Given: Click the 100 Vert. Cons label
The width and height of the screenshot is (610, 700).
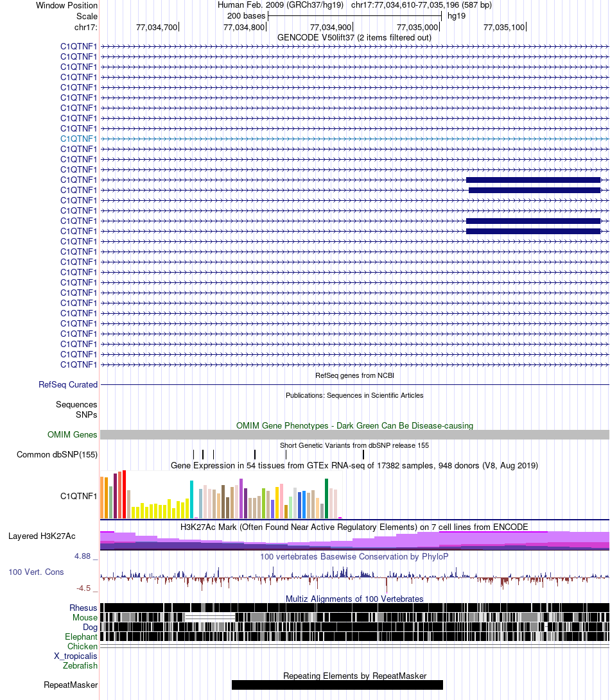Looking at the screenshot, I should tap(36, 572).
